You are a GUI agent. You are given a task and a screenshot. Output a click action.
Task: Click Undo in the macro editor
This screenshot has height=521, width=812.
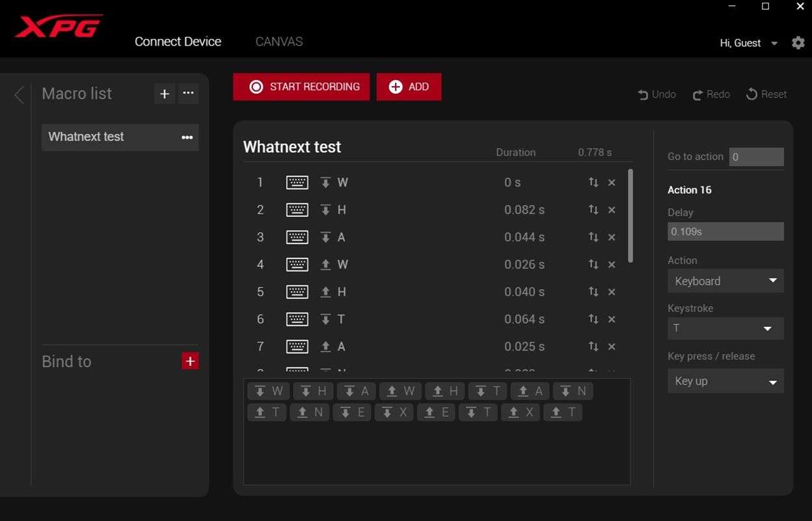[656, 94]
